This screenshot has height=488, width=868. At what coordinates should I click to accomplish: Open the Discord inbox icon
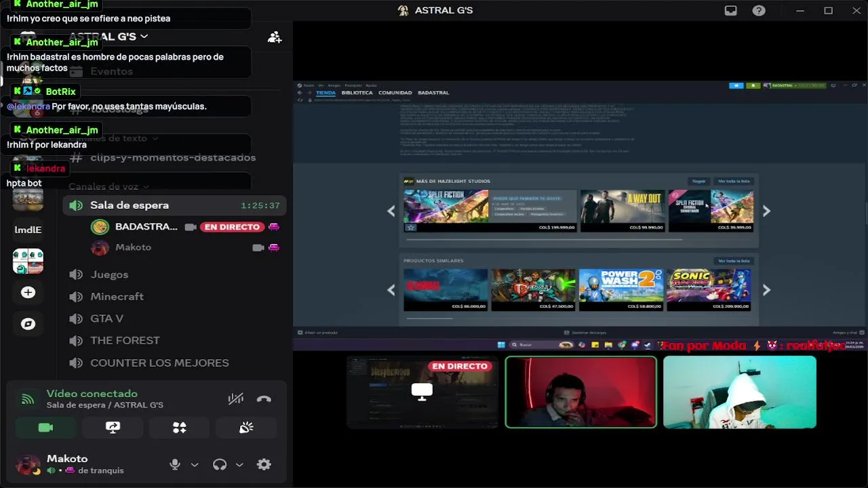tap(730, 10)
